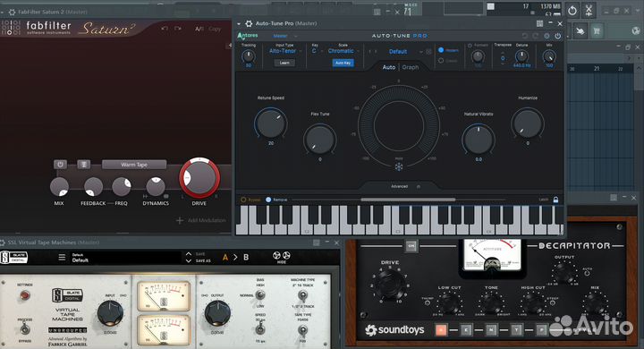Select Bypass keyboard radio button
Viewport: 644px width, 349px height.
tap(243, 200)
